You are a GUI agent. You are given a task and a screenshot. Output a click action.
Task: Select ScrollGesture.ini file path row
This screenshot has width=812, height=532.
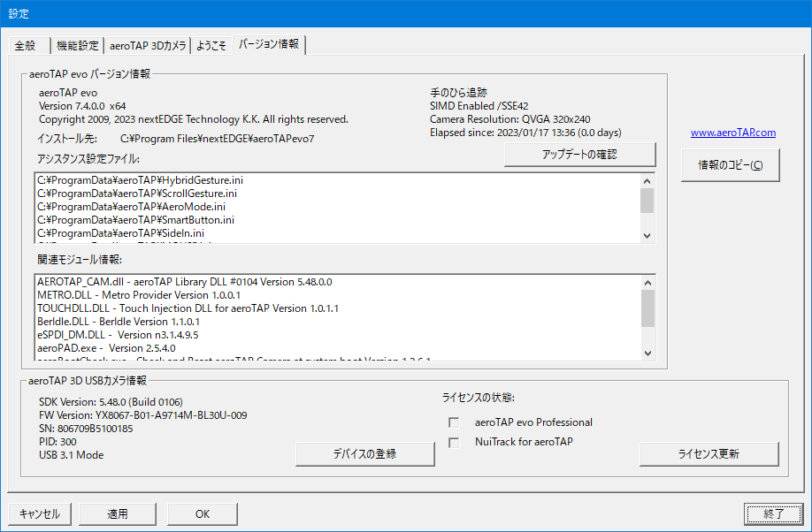pos(338,194)
